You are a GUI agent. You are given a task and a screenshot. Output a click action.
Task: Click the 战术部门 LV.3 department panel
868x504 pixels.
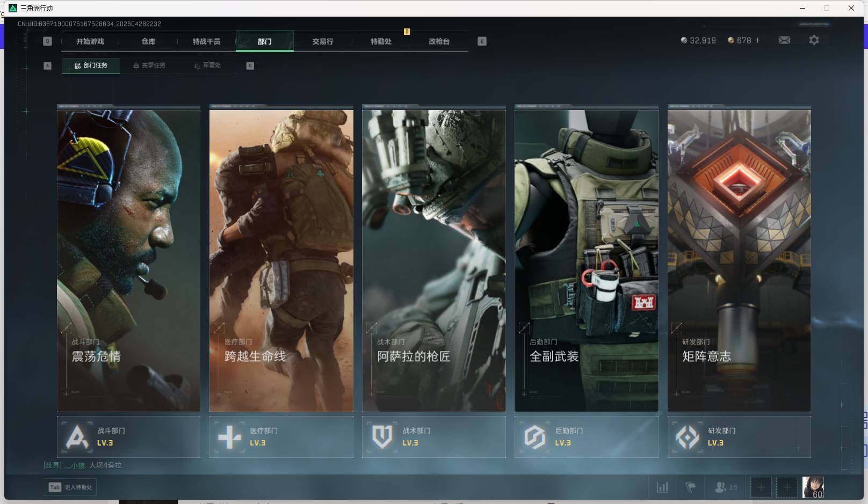[434, 437]
